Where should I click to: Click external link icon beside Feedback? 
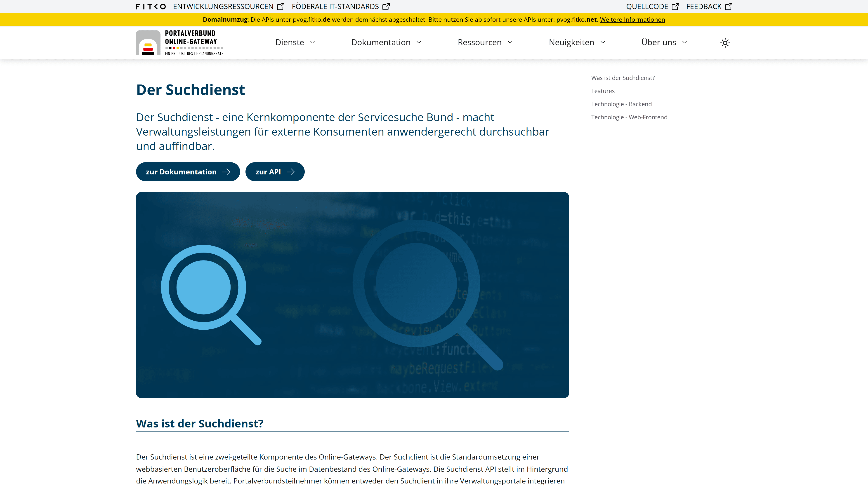[x=729, y=6]
